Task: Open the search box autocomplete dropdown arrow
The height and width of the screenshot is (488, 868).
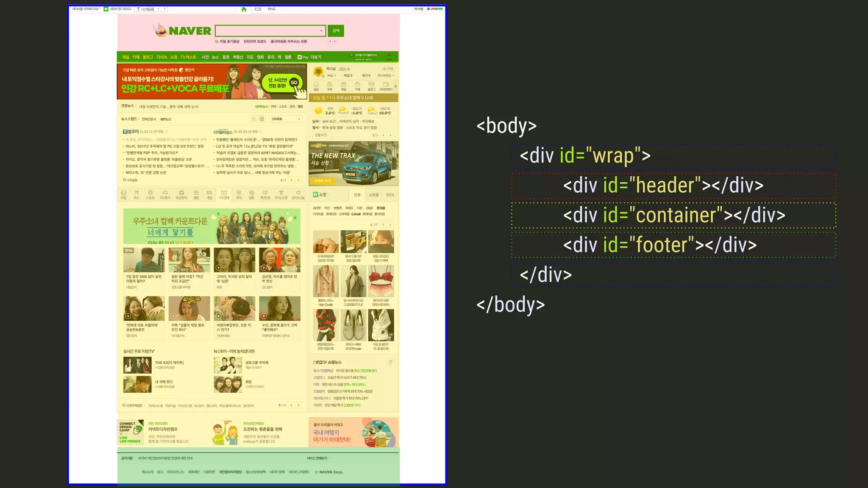Action: point(321,31)
